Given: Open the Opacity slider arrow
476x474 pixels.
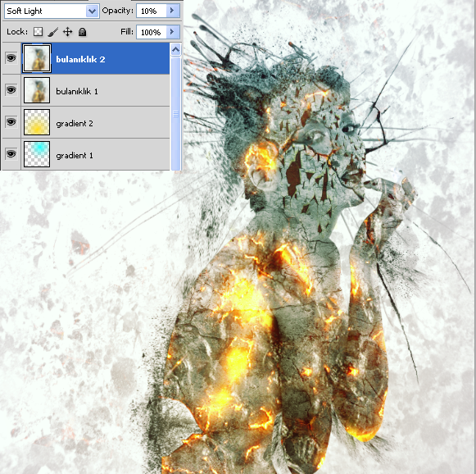Looking at the screenshot, I should pos(173,11).
